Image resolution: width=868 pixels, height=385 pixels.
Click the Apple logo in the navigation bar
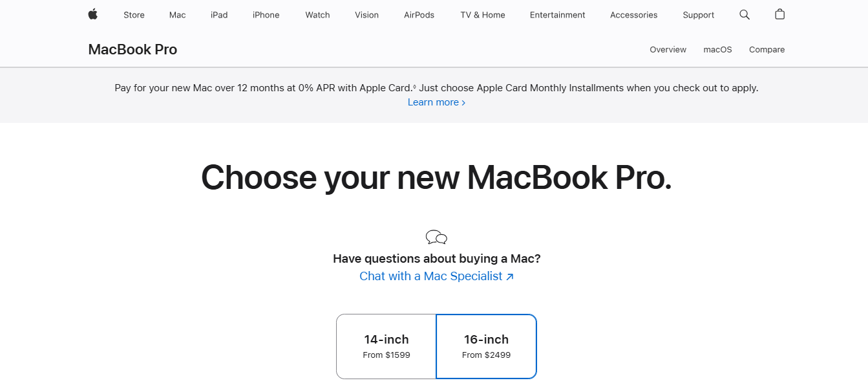(x=92, y=14)
